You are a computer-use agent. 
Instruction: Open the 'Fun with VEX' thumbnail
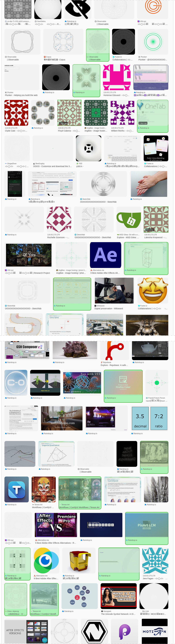(82, 383)
